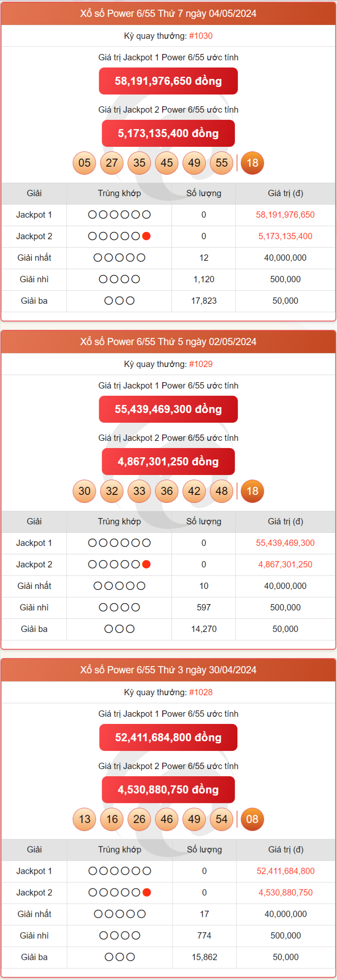Screen dimensions: 337x980
Task: Click the number 13 ball
Action: pyautogui.click(x=84, y=819)
